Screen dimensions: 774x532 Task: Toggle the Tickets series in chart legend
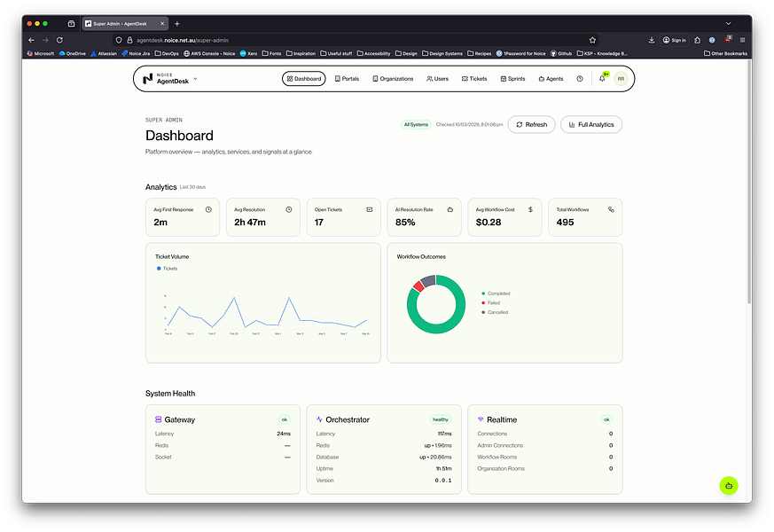pos(168,269)
